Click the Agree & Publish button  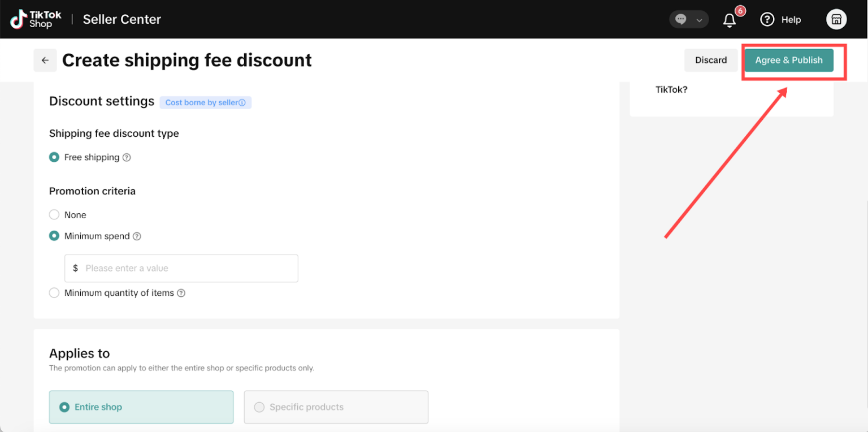(x=789, y=60)
